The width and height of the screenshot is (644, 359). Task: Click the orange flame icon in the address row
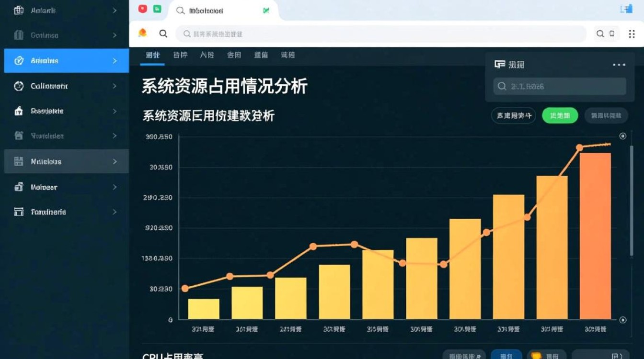click(x=142, y=33)
